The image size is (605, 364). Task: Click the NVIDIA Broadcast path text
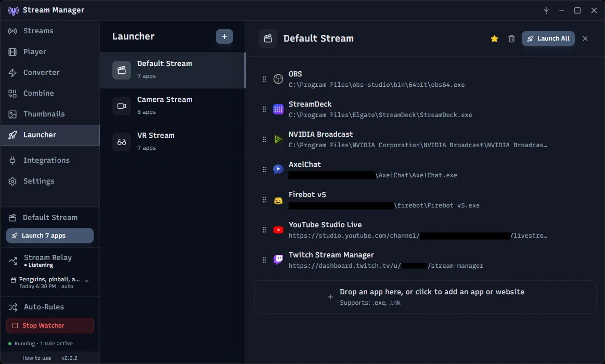tap(418, 145)
